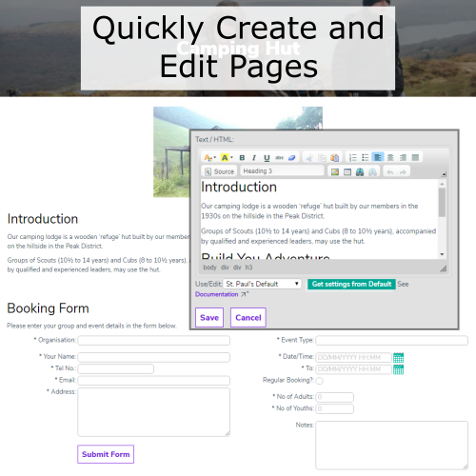This screenshot has width=476, height=476.
Task: Center align the text
Action: pyautogui.click(x=390, y=157)
